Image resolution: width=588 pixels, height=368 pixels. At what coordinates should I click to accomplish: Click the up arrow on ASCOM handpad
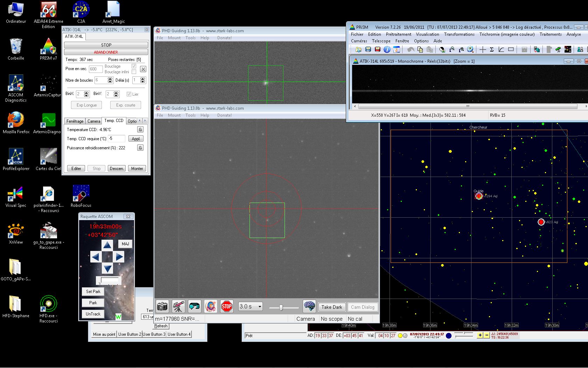coord(107,245)
